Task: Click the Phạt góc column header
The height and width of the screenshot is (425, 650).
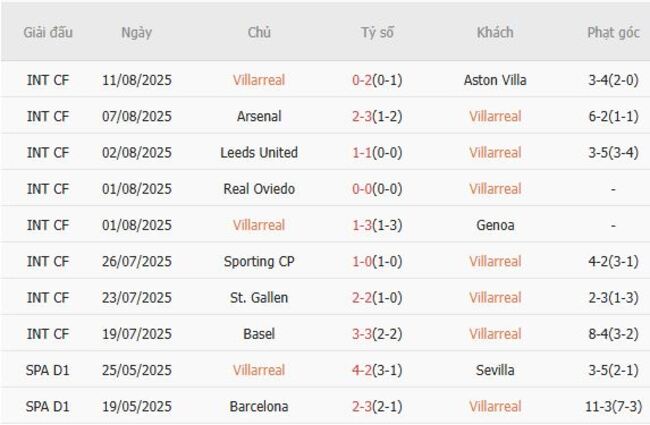Action: click(x=613, y=32)
